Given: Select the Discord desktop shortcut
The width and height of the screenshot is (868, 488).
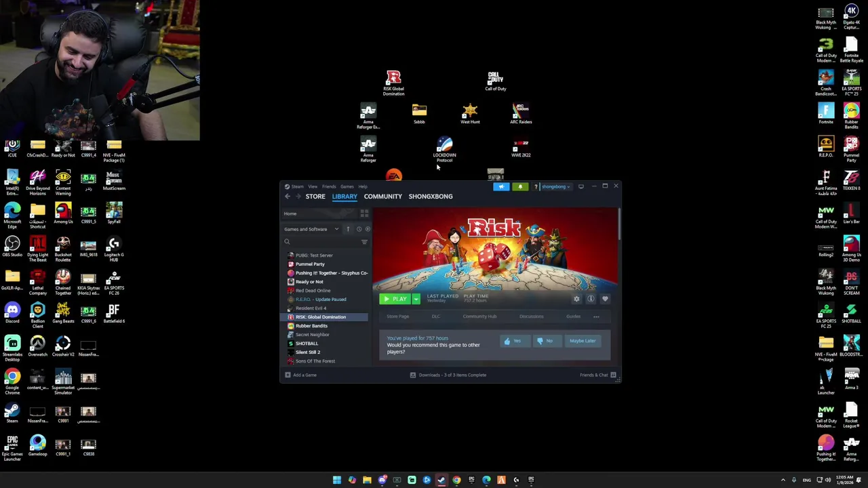Looking at the screenshot, I should [x=12, y=312].
